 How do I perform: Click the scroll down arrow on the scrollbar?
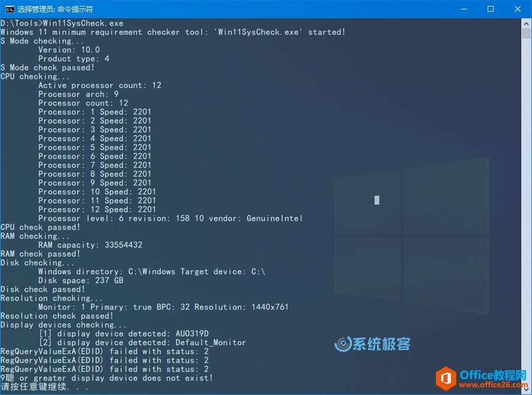(526, 391)
